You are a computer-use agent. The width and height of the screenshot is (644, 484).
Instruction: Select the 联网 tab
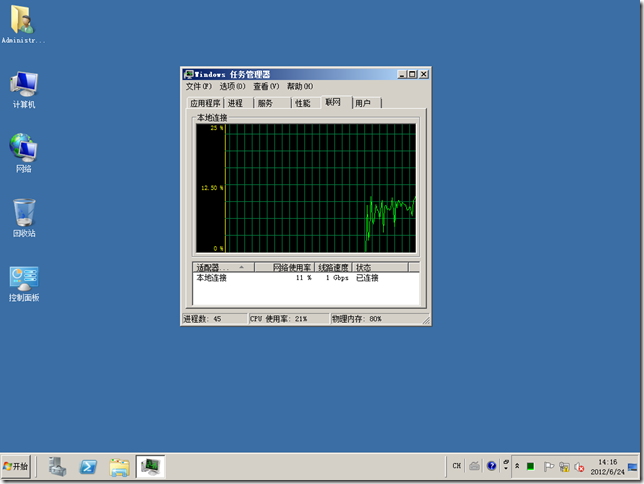pyautogui.click(x=336, y=102)
